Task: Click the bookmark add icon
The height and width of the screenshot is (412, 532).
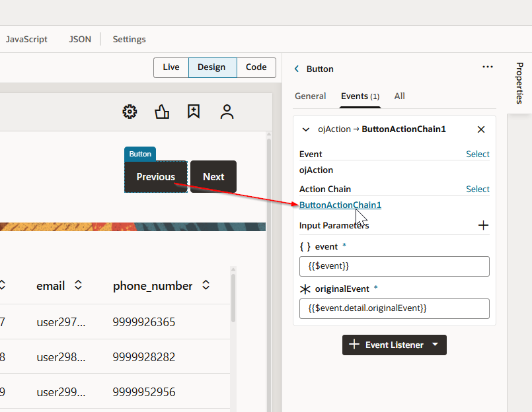Action: tap(194, 112)
